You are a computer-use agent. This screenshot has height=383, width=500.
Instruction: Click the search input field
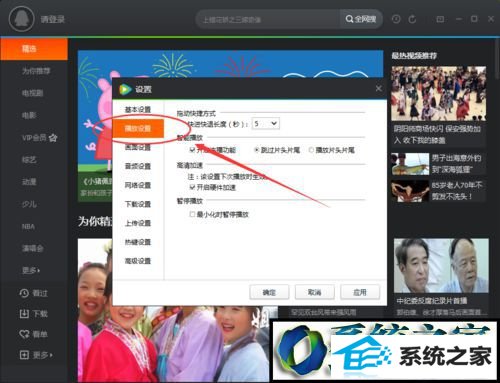tap(268, 19)
